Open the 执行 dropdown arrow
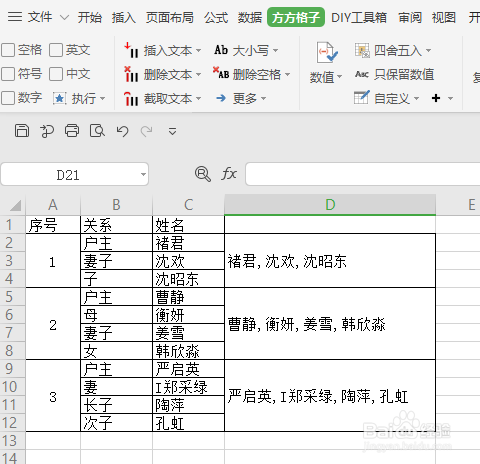This screenshot has height=464, width=480. pyautogui.click(x=102, y=99)
